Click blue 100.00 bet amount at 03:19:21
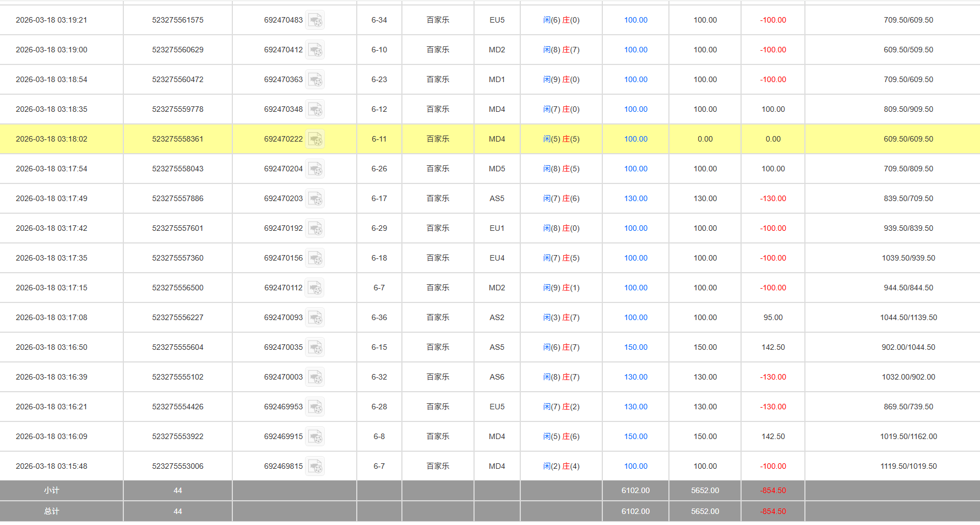 coord(635,20)
